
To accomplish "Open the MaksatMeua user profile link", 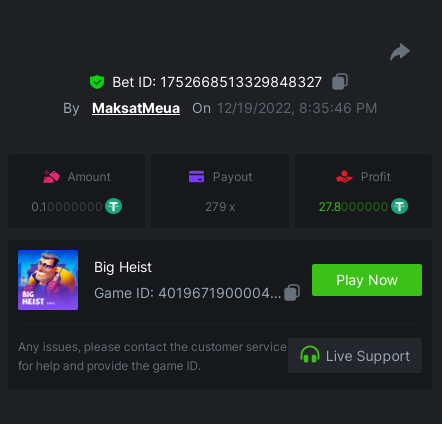I will [x=136, y=108].
